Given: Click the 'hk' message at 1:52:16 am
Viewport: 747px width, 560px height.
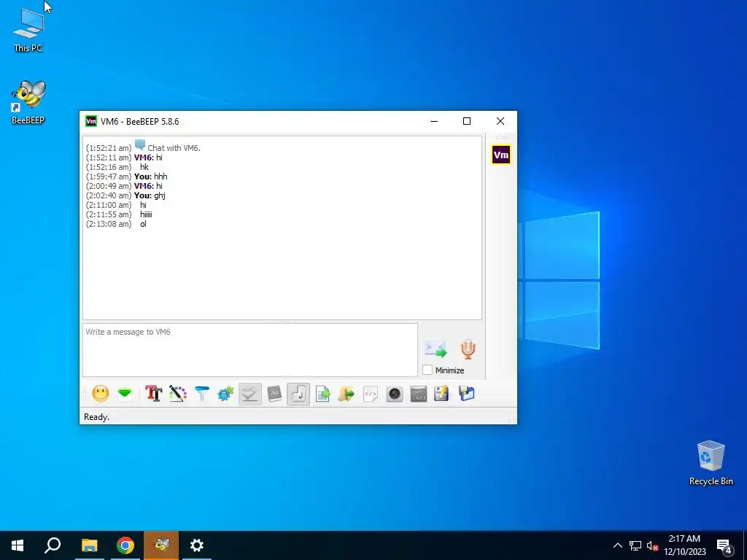Looking at the screenshot, I should pyautogui.click(x=144, y=167).
